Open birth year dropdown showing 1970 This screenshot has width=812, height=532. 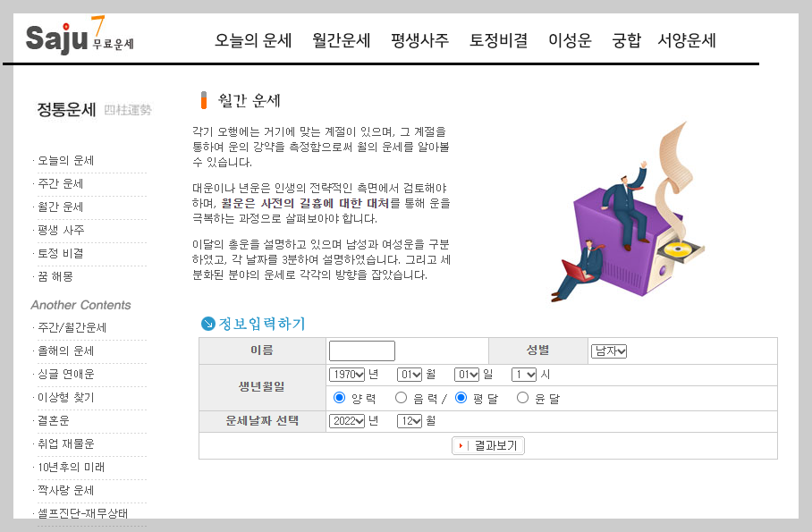tap(347, 375)
